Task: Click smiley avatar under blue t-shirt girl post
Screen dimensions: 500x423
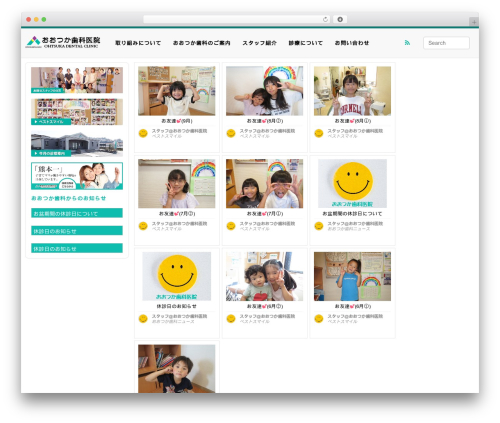Action: point(319,319)
